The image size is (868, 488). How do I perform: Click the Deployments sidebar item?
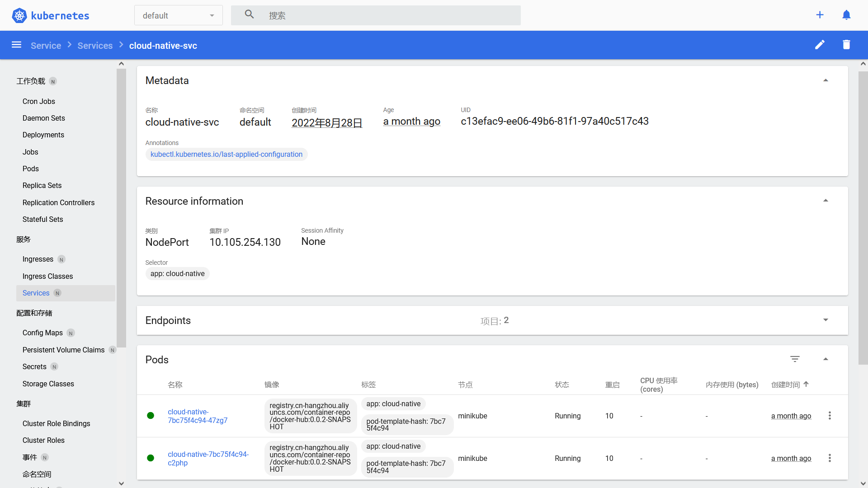(43, 135)
